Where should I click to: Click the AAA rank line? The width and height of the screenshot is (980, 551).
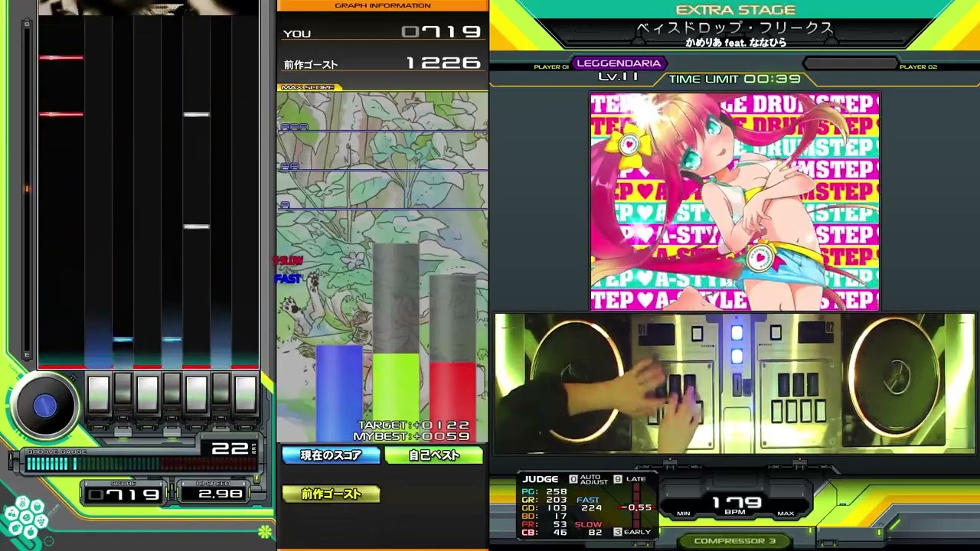pyautogui.click(x=382, y=129)
